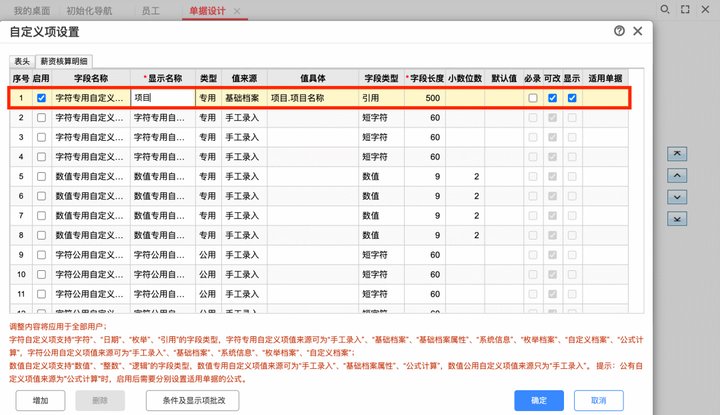Click 值具体 cell 项目.项目名称

313,98
